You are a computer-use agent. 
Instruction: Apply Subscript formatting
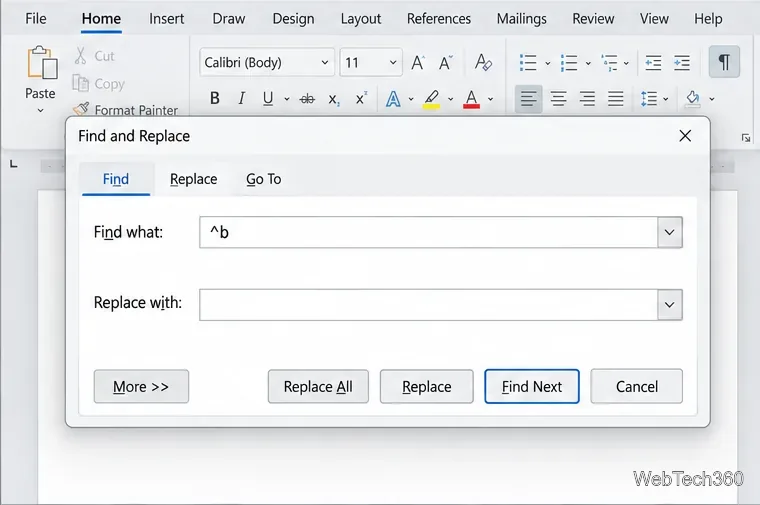(333, 99)
